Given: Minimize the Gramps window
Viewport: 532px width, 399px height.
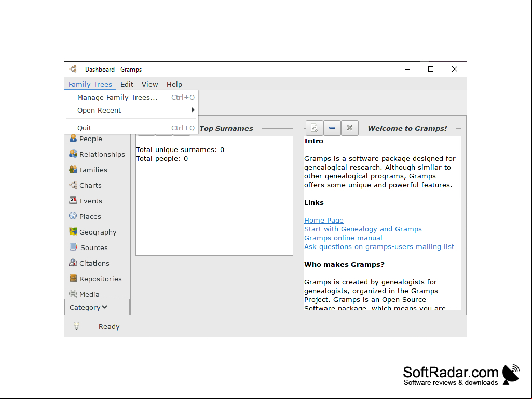Looking at the screenshot, I should click(407, 69).
